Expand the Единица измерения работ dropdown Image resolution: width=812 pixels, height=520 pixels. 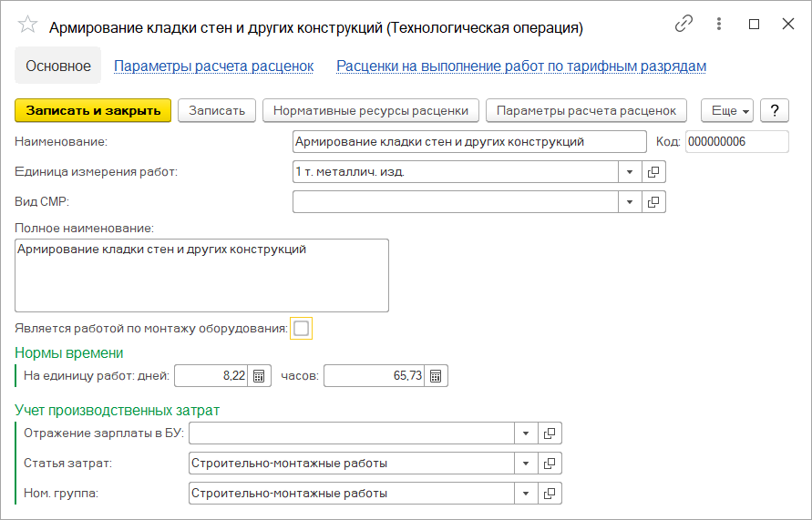631,171
